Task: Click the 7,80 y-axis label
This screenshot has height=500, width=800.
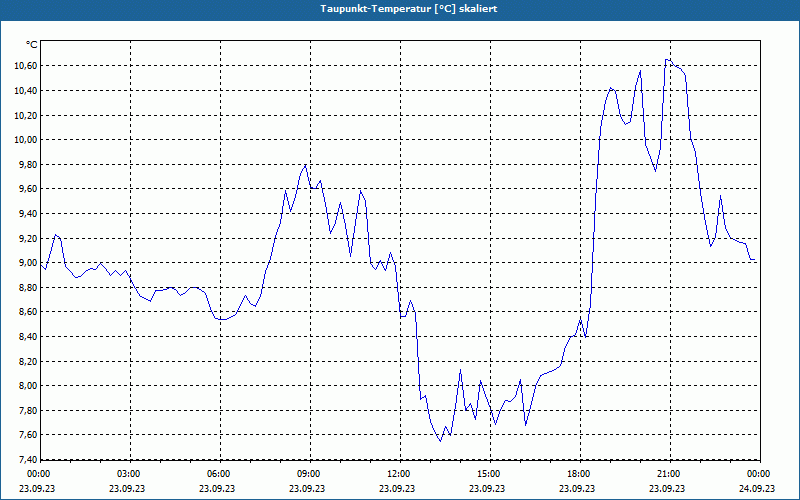Action: click(x=27, y=411)
